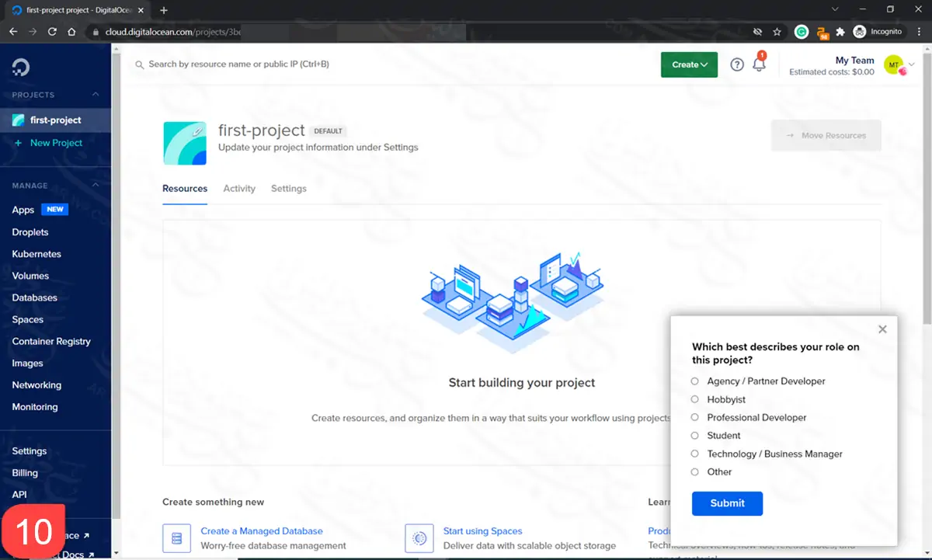
Task: Close the role survey popup
Action: [882, 329]
